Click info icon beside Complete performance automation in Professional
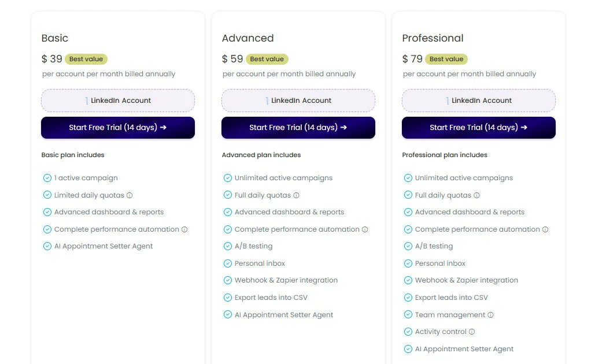595x364 pixels. coord(545,229)
